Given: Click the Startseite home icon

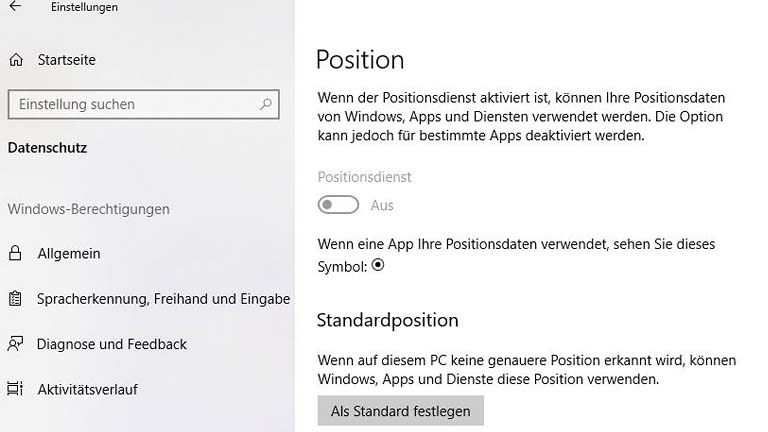Looking at the screenshot, I should point(16,60).
